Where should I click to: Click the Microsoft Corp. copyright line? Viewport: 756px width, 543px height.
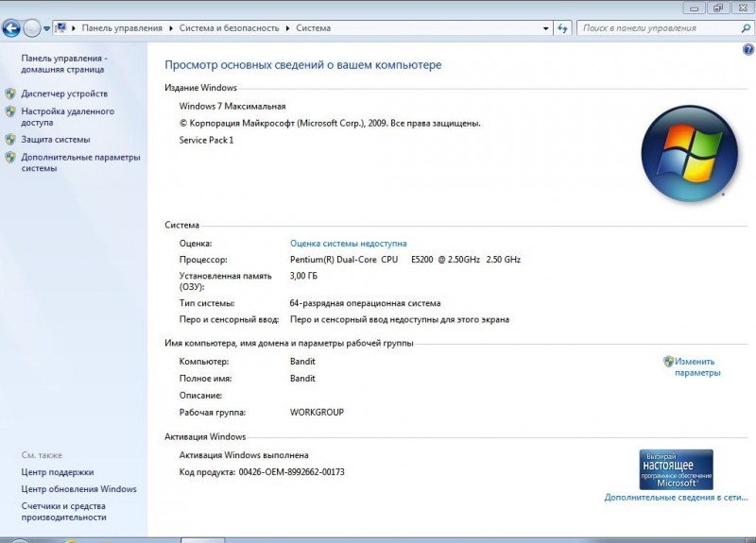click(x=330, y=124)
